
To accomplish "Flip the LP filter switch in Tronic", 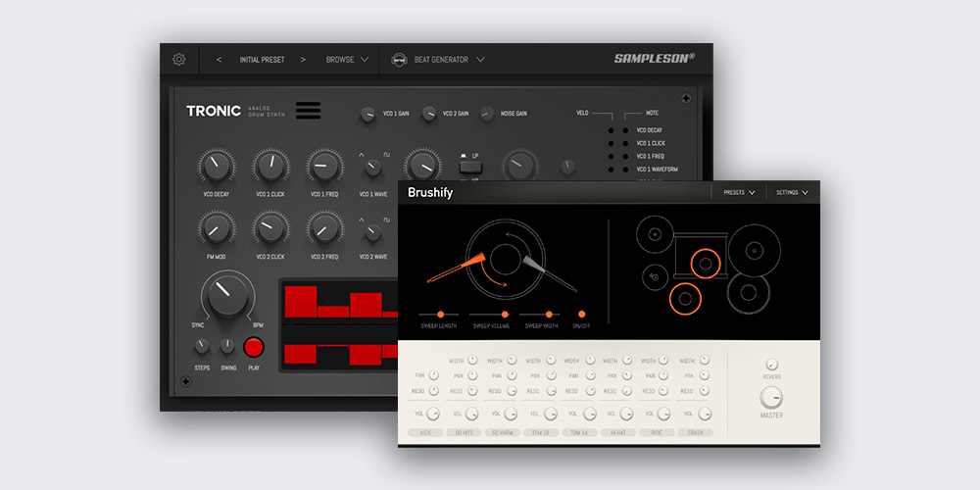I will click(x=470, y=167).
